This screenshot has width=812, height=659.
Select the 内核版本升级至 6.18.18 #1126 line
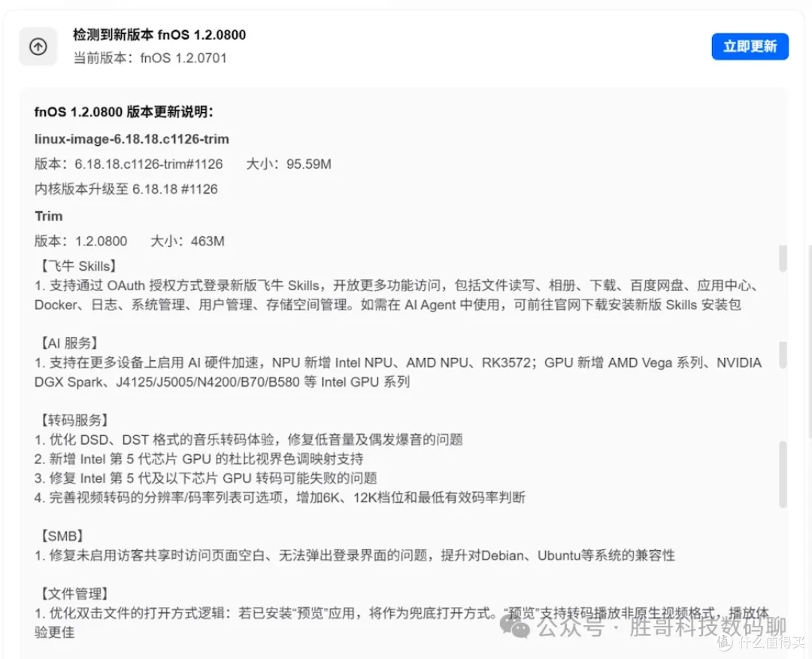tap(126, 189)
